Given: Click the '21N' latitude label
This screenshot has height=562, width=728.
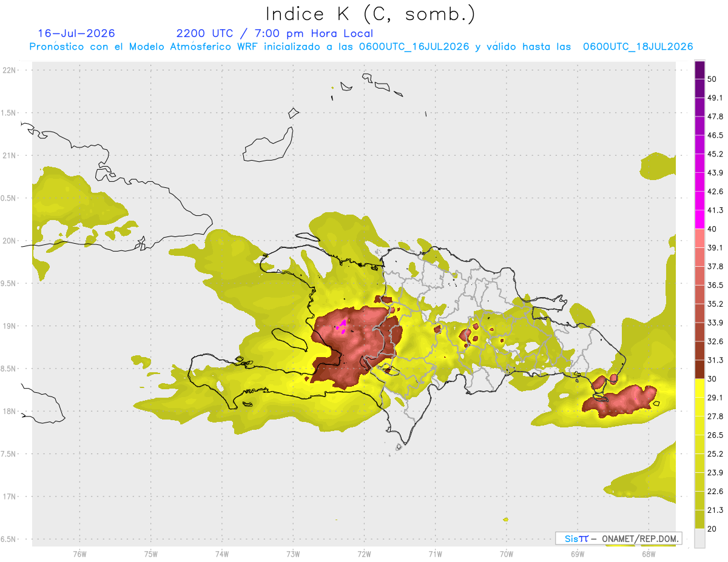Looking at the screenshot, I should click(10, 155).
